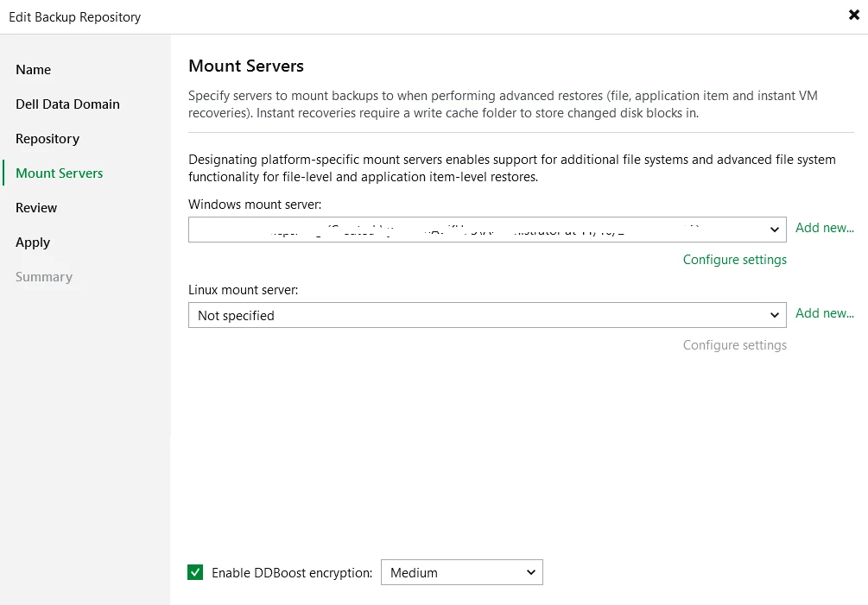
Task: Open the Apply step
Action: pyautogui.click(x=33, y=243)
